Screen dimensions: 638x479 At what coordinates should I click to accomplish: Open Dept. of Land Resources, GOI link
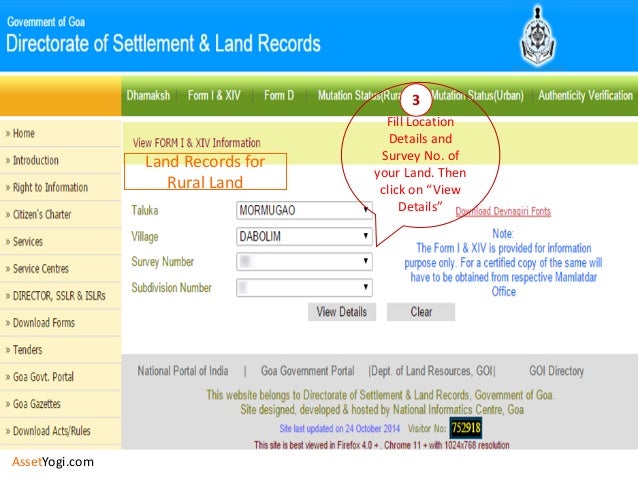(432, 371)
